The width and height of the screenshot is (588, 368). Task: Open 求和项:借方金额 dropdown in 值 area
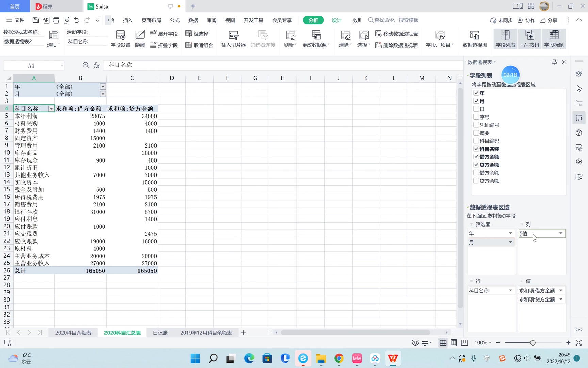tap(561, 291)
